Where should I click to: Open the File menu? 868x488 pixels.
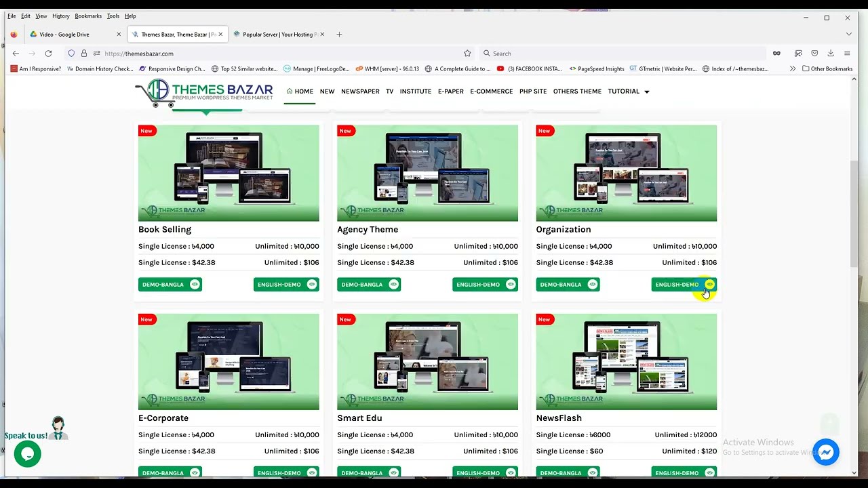(12, 16)
